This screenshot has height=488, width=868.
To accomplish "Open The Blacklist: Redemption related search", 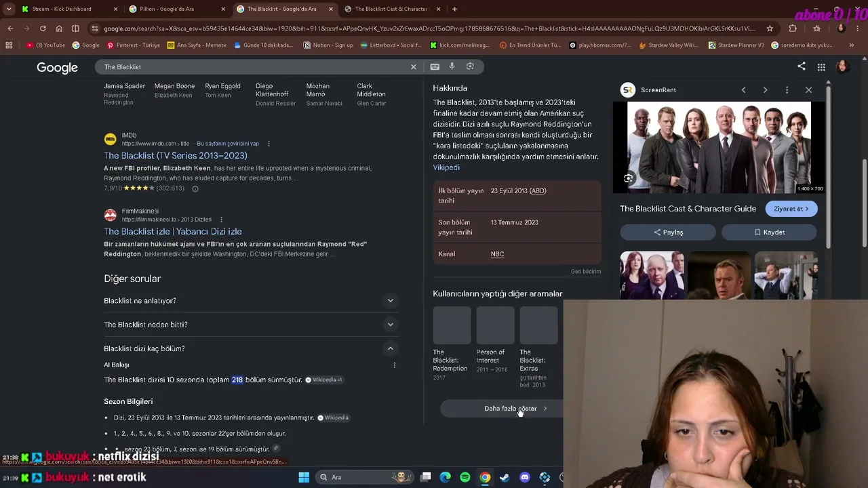I will pyautogui.click(x=452, y=344).
